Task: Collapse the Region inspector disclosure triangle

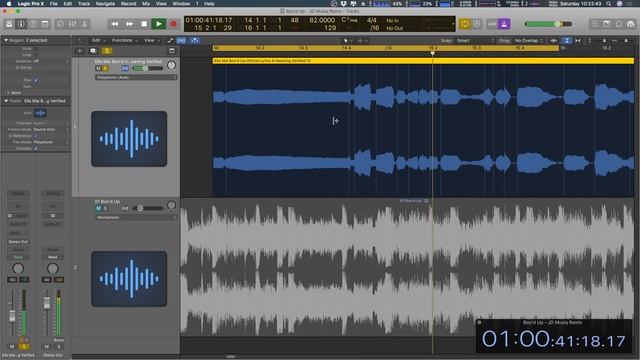Action: point(6,40)
